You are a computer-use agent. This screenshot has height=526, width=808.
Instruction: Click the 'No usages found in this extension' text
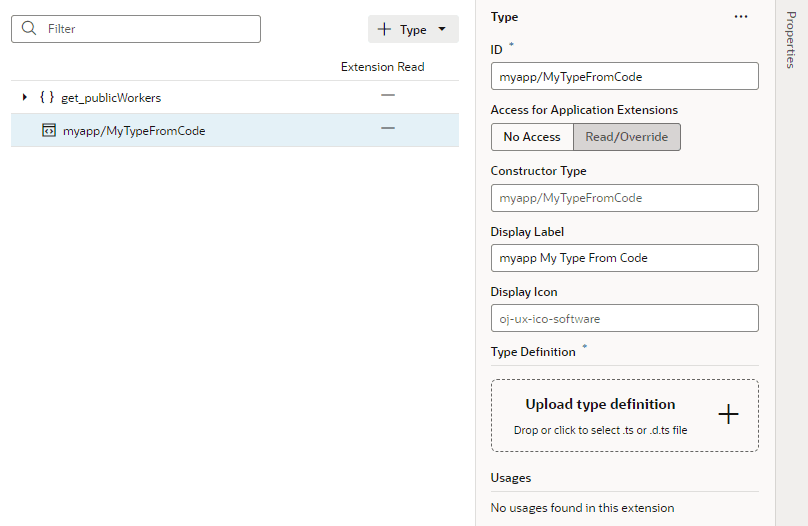pyautogui.click(x=582, y=508)
